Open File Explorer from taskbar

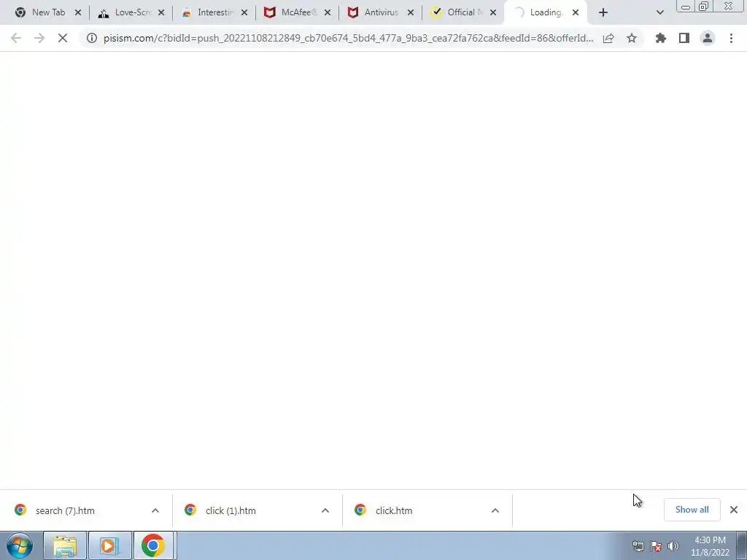click(65, 545)
